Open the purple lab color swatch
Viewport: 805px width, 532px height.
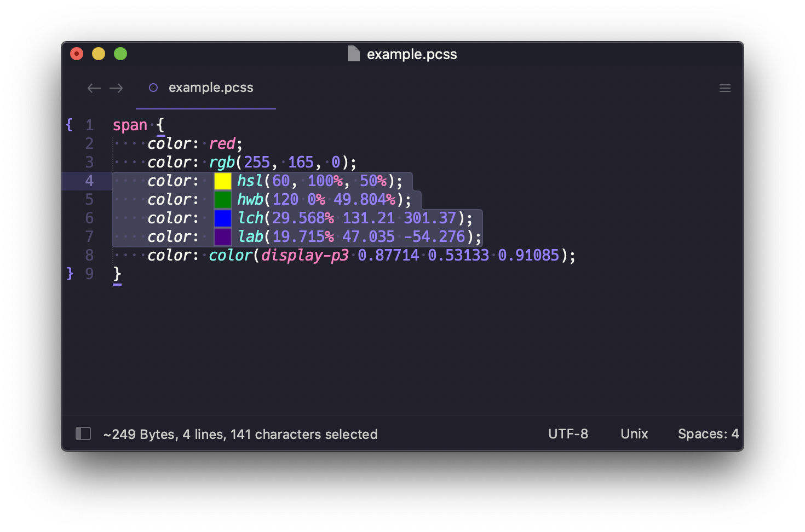[x=223, y=237]
